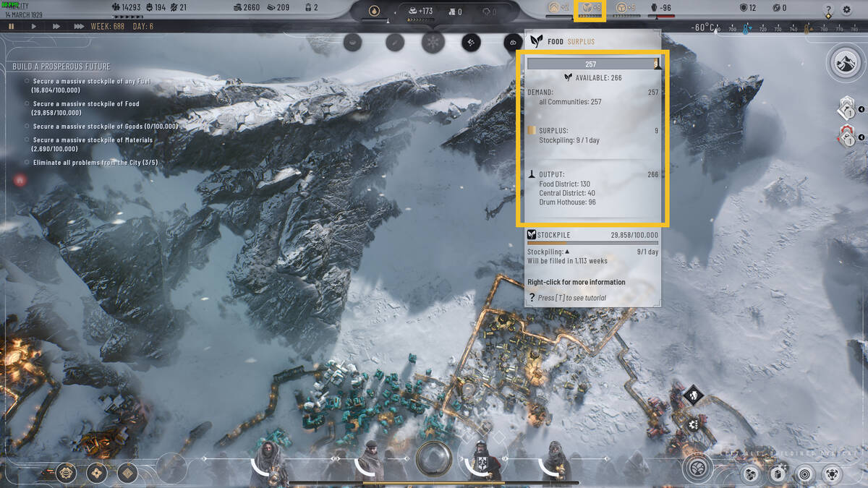
Task: Set game to normal play speed
Action: [x=33, y=26]
